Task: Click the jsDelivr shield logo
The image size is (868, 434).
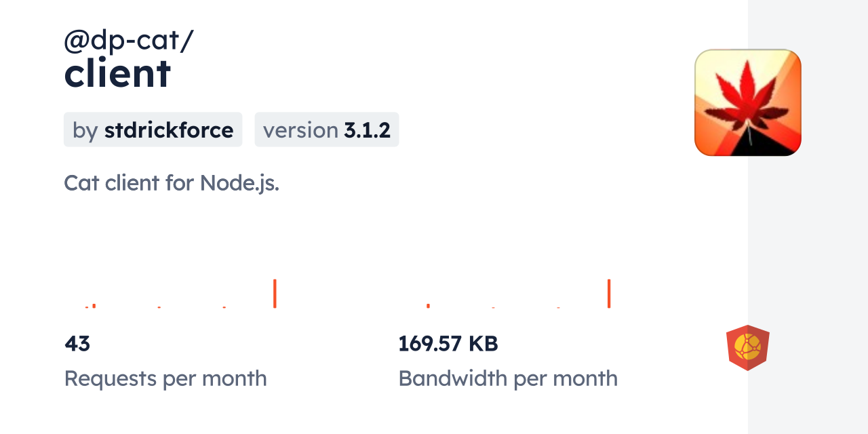Action: (747, 348)
